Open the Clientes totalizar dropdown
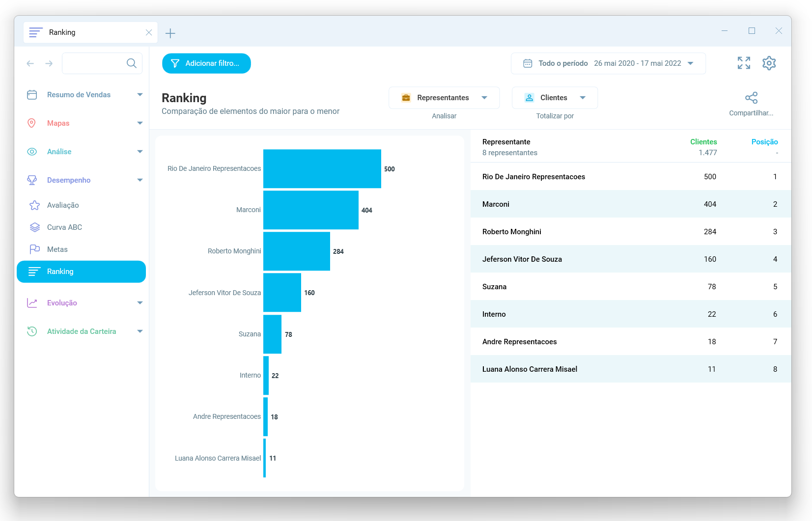The width and height of the screenshot is (812, 521). (x=555, y=98)
